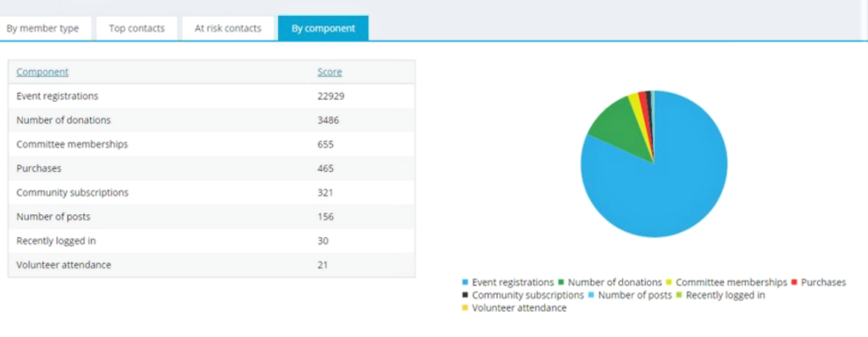
Task: Sort table by Score column header
Action: [x=330, y=72]
